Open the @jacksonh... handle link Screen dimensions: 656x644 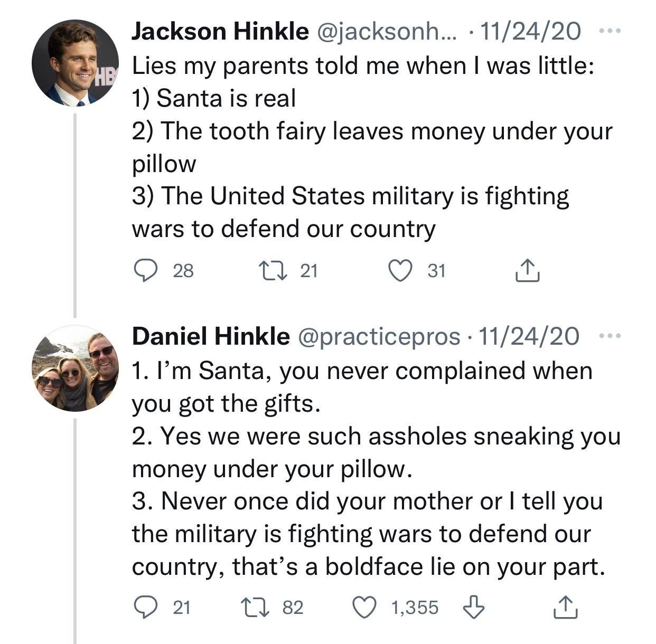click(x=388, y=32)
